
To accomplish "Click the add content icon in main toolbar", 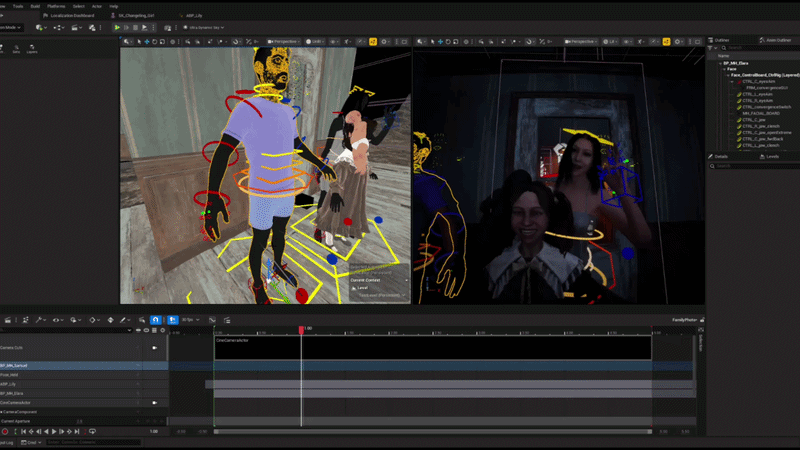I will (x=40, y=28).
